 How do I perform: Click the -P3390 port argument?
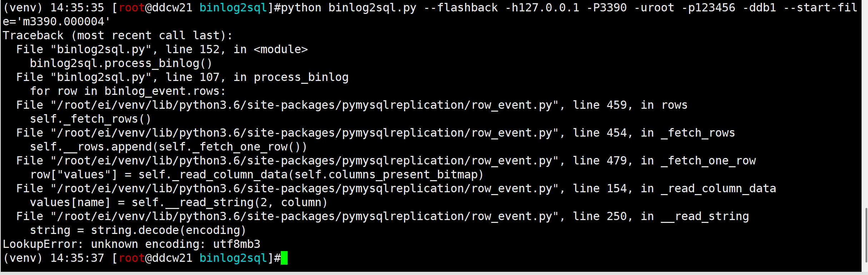(607, 7)
